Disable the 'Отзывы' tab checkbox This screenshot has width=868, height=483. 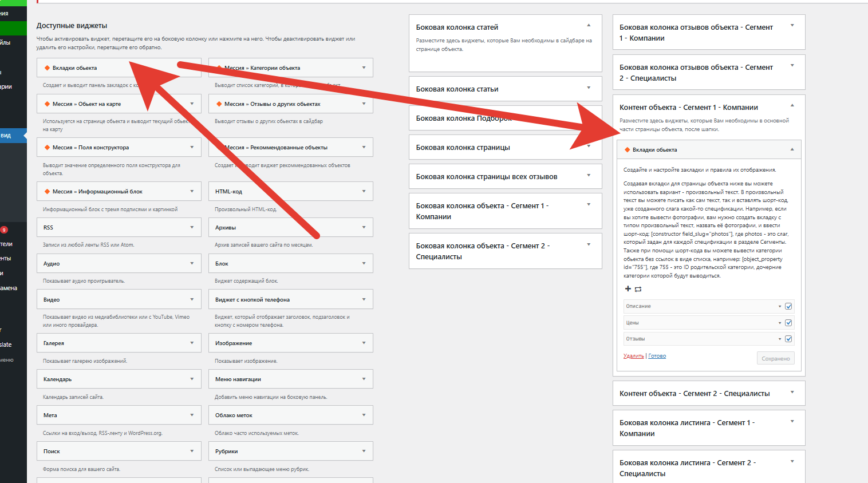[x=788, y=339]
